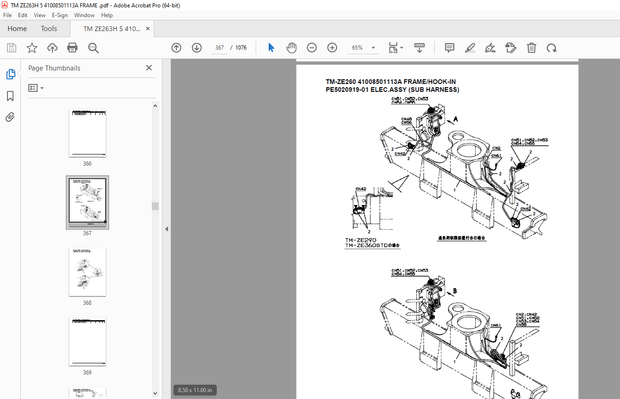Zoom in with plus button

tap(332, 48)
